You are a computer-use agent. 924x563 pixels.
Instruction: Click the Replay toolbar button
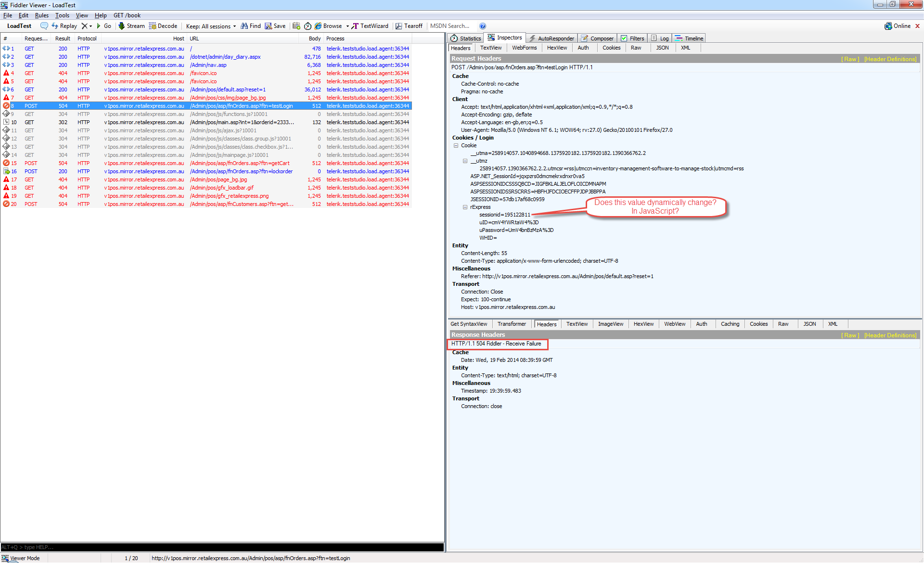pyautogui.click(x=64, y=26)
